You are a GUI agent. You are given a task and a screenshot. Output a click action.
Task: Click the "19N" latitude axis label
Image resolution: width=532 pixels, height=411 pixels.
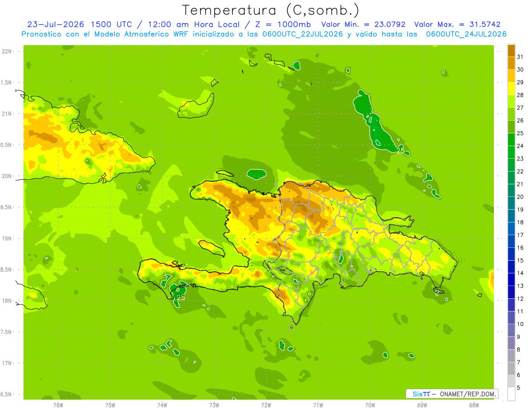pos(6,239)
